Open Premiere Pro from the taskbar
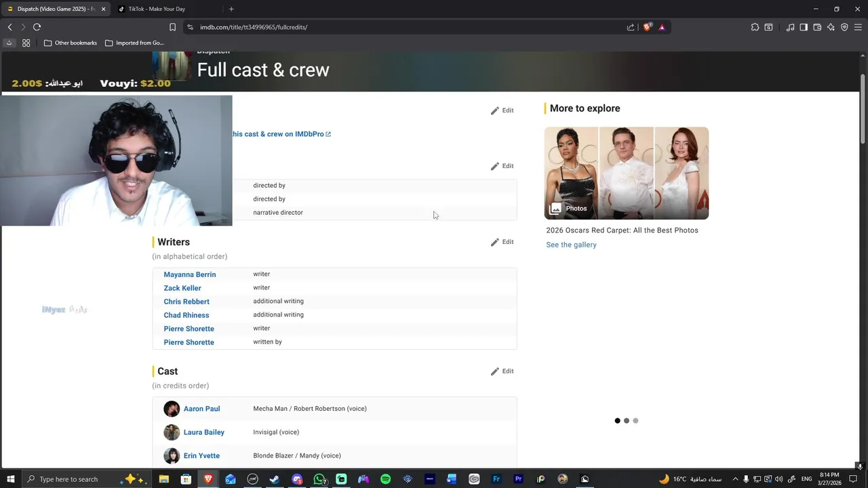 (518, 479)
